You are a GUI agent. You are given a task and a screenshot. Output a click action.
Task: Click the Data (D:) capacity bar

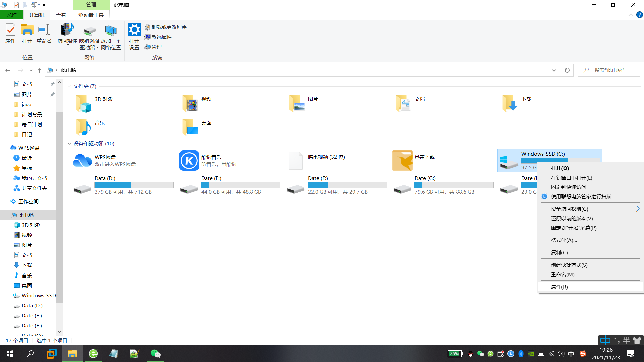(134, 185)
